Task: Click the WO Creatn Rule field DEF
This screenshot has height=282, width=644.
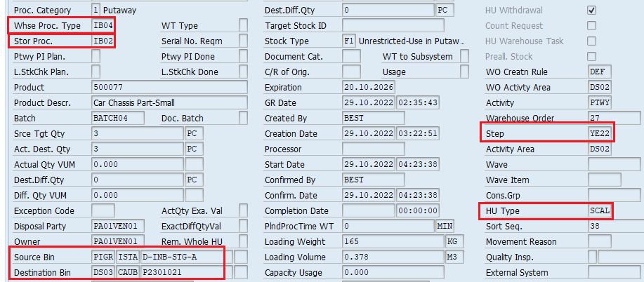Action: pyautogui.click(x=600, y=72)
